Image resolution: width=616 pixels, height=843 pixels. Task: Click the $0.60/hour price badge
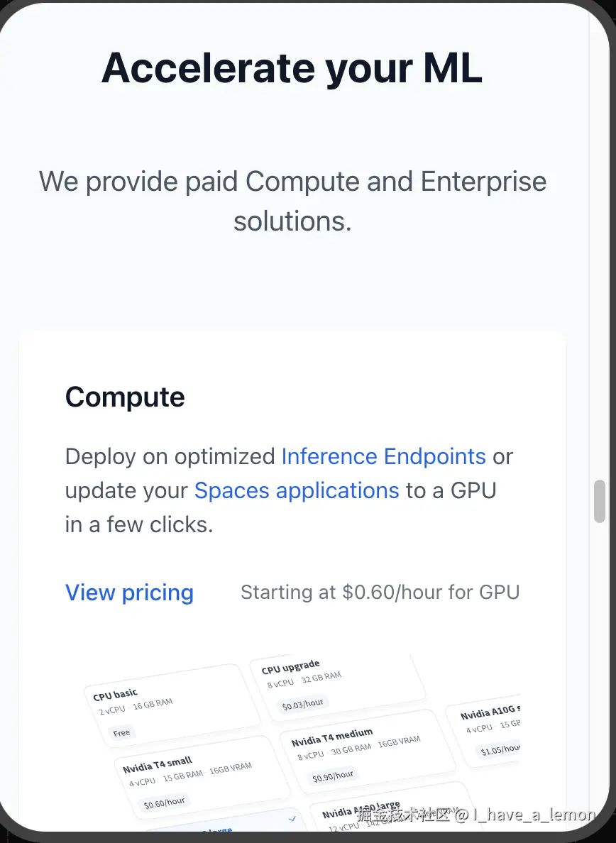164,803
